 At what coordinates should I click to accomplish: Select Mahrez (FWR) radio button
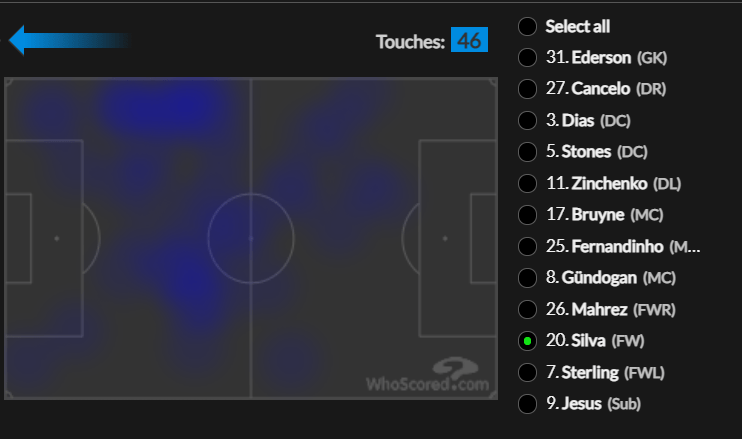(x=527, y=309)
